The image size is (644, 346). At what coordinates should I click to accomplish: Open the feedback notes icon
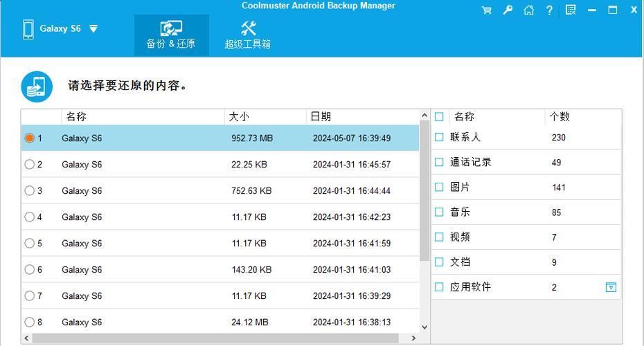pyautogui.click(x=571, y=10)
